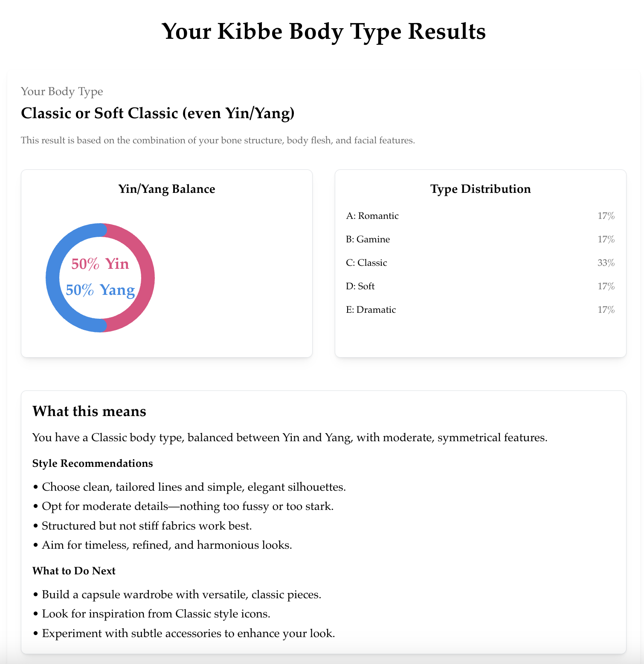Click the 33% value next to Classic
This screenshot has width=644, height=664.
tap(606, 263)
